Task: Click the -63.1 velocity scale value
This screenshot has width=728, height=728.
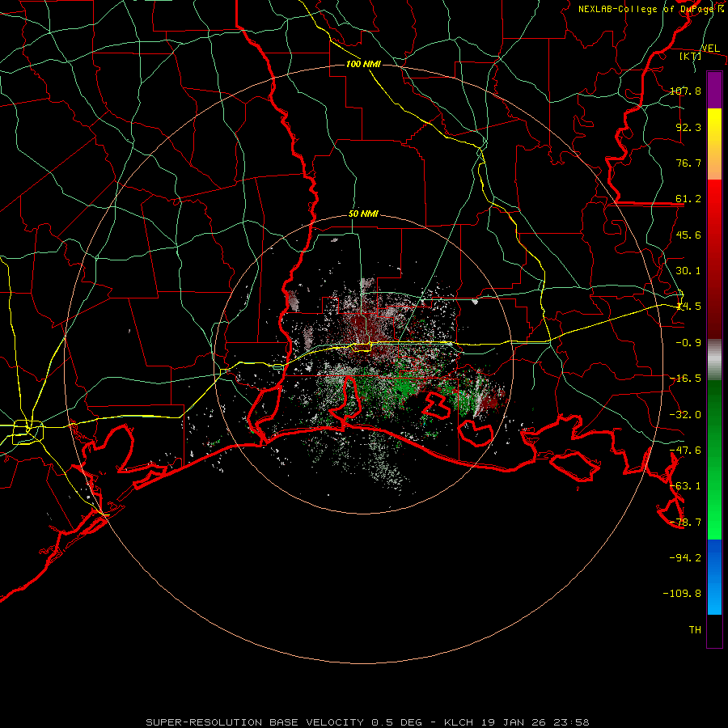Action: click(x=685, y=486)
